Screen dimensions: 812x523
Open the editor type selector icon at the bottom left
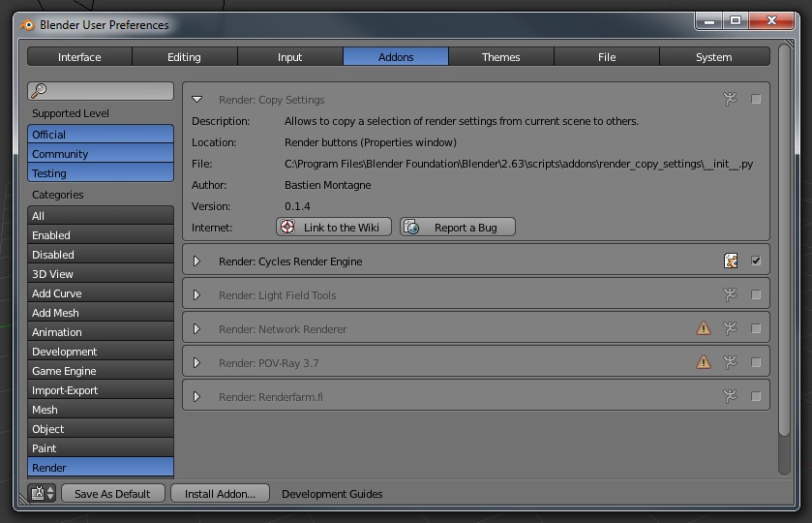[38, 493]
